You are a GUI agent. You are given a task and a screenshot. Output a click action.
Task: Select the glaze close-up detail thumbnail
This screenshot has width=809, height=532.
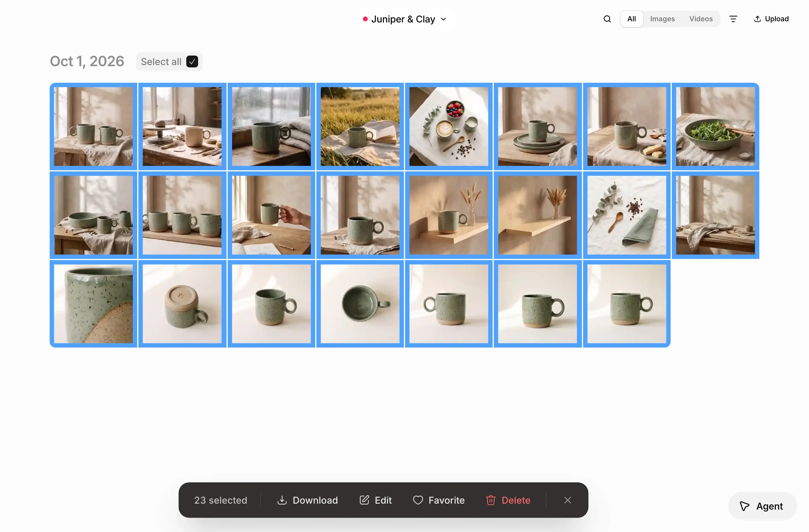coord(93,304)
